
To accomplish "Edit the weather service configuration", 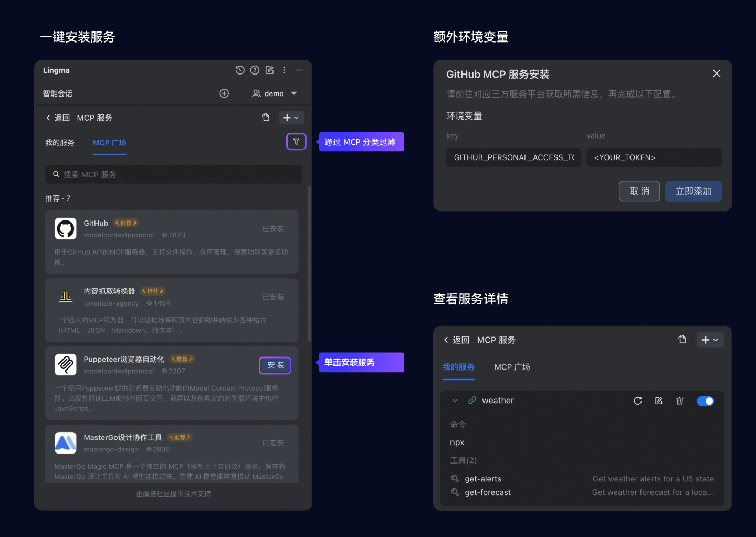I will [x=659, y=401].
